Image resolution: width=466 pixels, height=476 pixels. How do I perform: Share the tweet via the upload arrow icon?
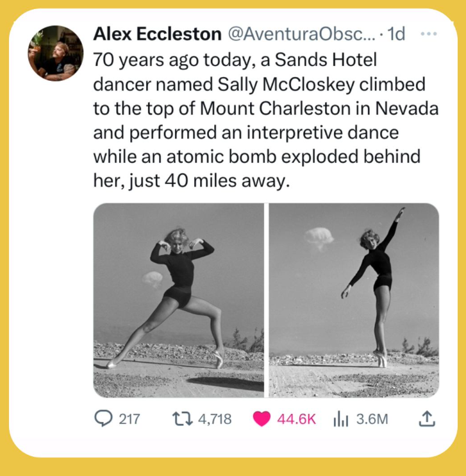tap(426, 419)
